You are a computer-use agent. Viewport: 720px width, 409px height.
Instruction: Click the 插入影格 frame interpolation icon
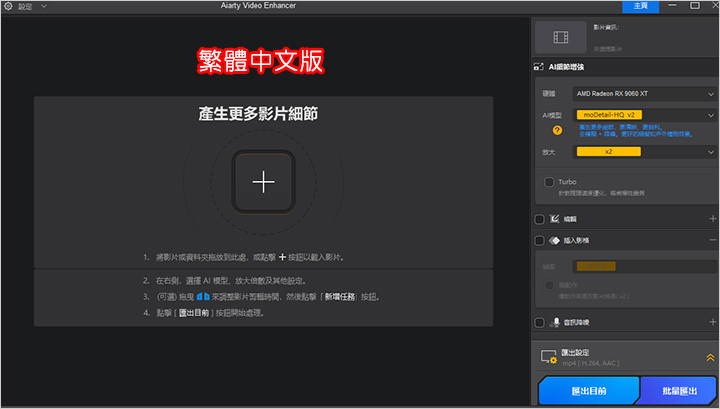[x=554, y=241]
